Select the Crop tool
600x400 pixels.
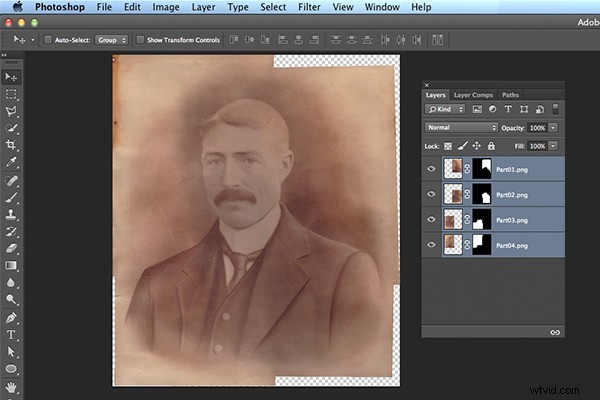pyautogui.click(x=12, y=145)
